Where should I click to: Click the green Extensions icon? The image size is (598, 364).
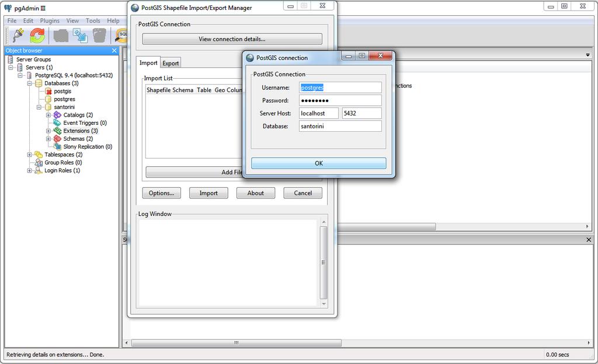click(x=57, y=131)
